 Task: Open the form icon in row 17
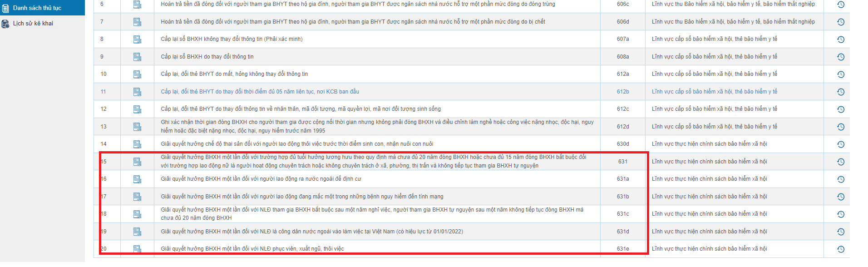tap(137, 197)
